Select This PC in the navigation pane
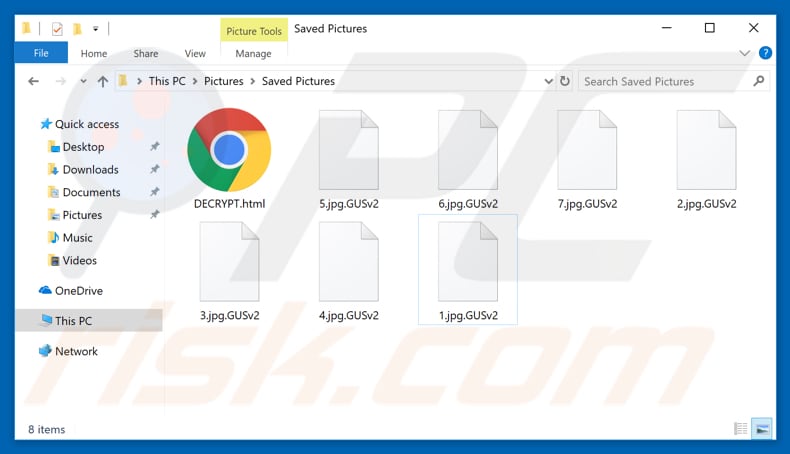Screen dimensions: 790x454 [89, 320]
